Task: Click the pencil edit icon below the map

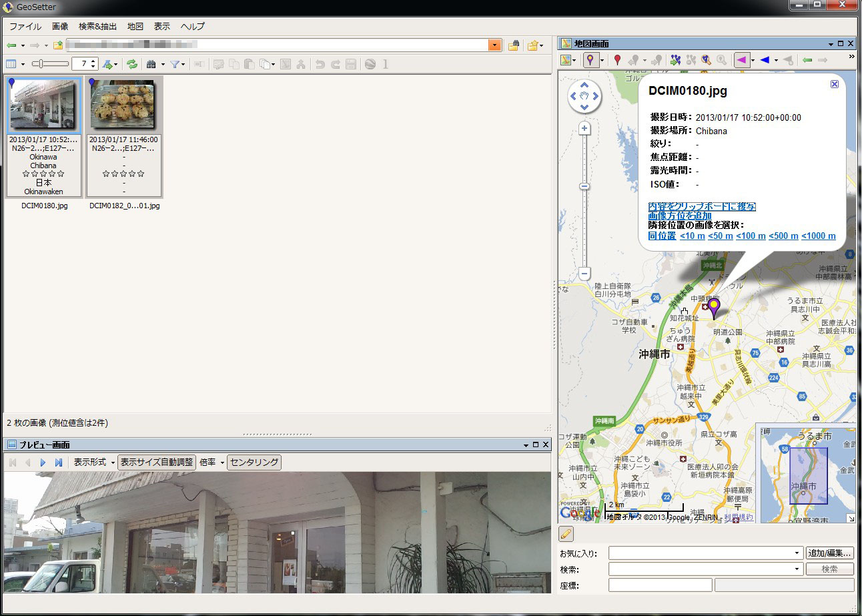Action: 566,533
